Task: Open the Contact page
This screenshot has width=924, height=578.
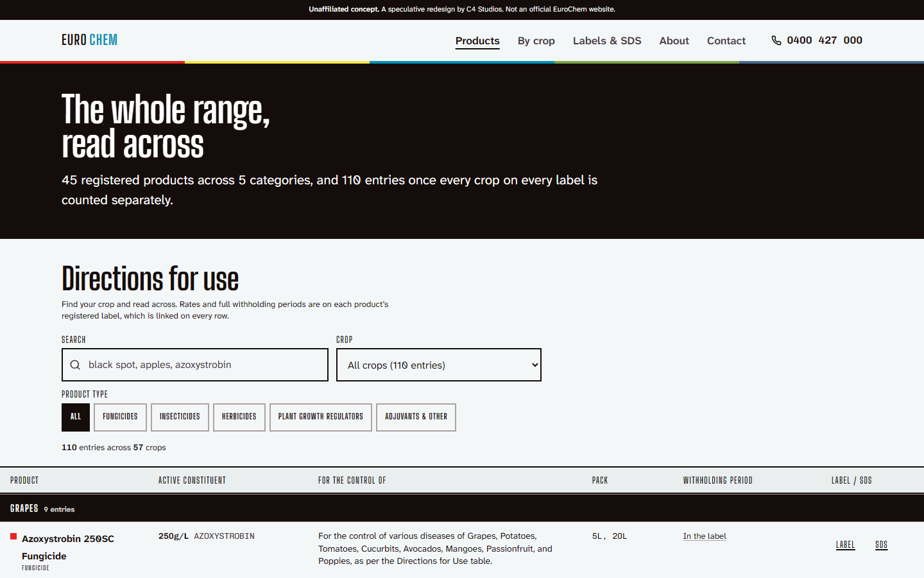Action: point(726,40)
